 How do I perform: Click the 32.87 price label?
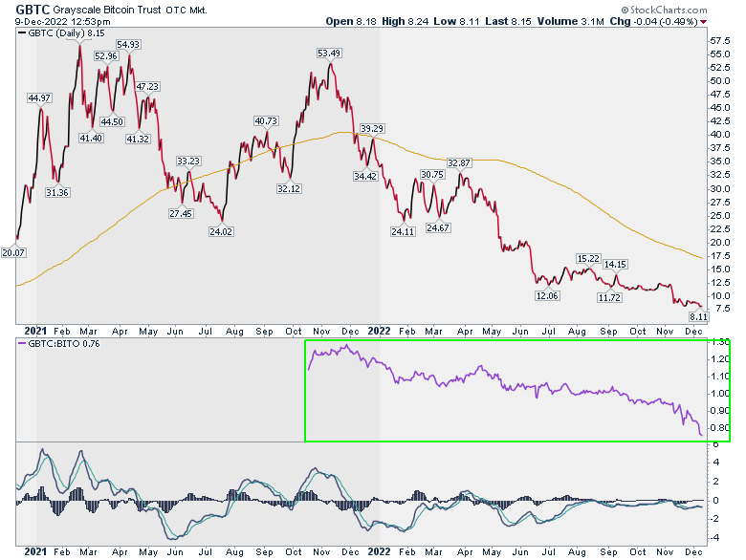click(459, 163)
